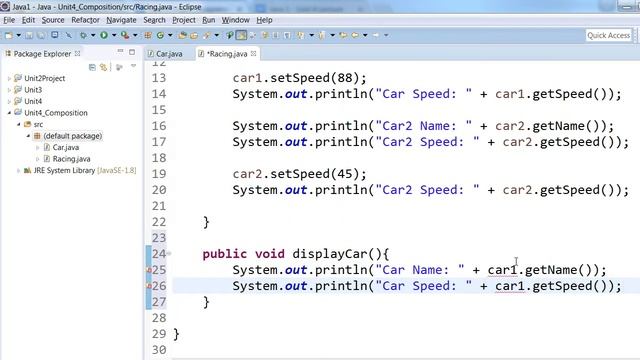Click the New file toolbar icon
This screenshot has height=360, width=640.
[9, 35]
